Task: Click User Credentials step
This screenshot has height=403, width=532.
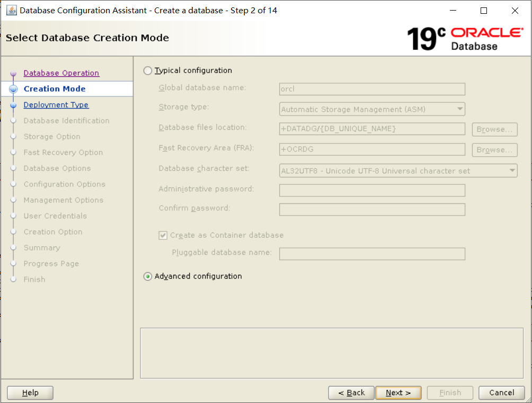Action: point(55,216)
